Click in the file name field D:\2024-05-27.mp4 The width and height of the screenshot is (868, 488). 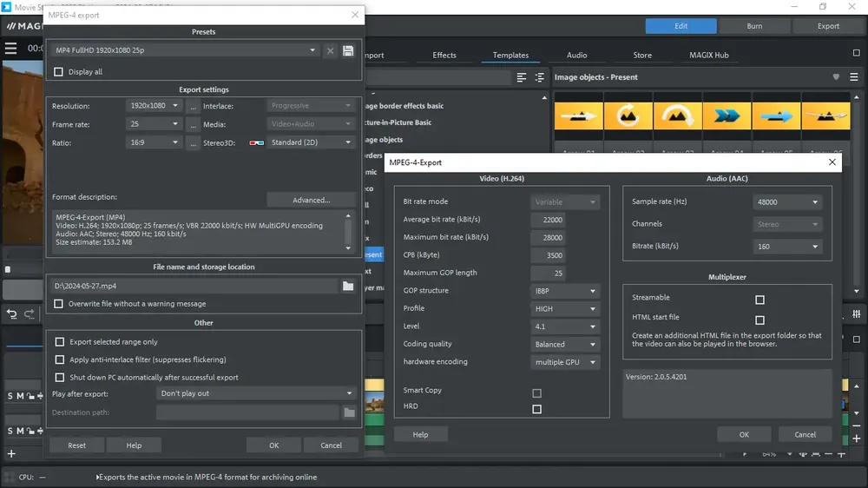(x=194, y=286)
